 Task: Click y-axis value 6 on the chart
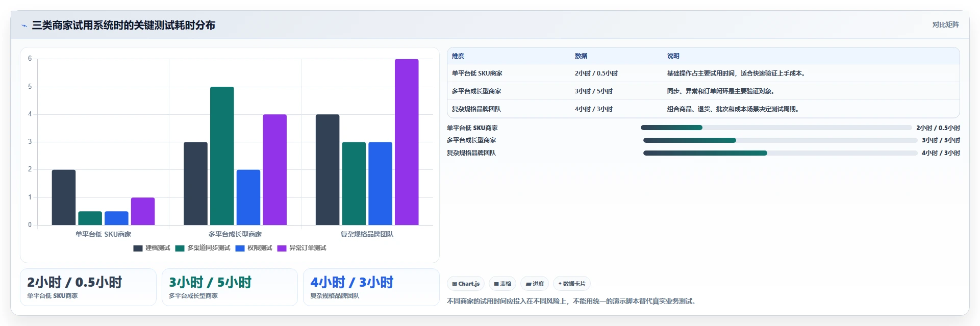coord(30,59)
